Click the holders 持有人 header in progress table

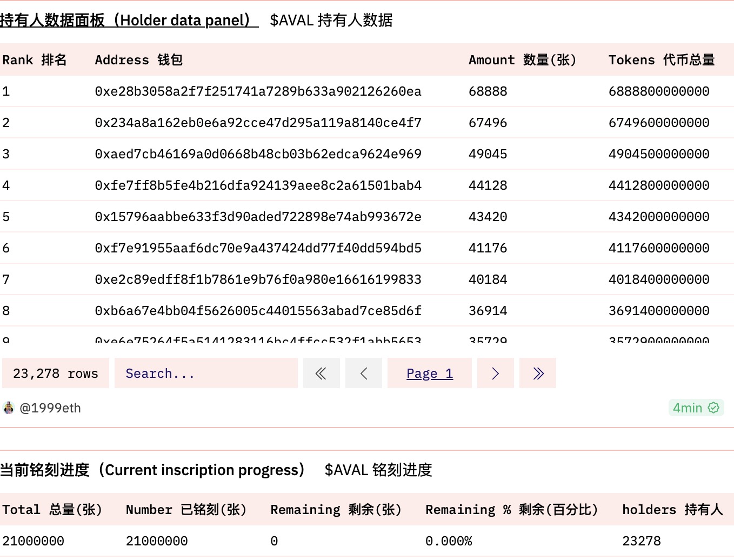click(672, 509)
